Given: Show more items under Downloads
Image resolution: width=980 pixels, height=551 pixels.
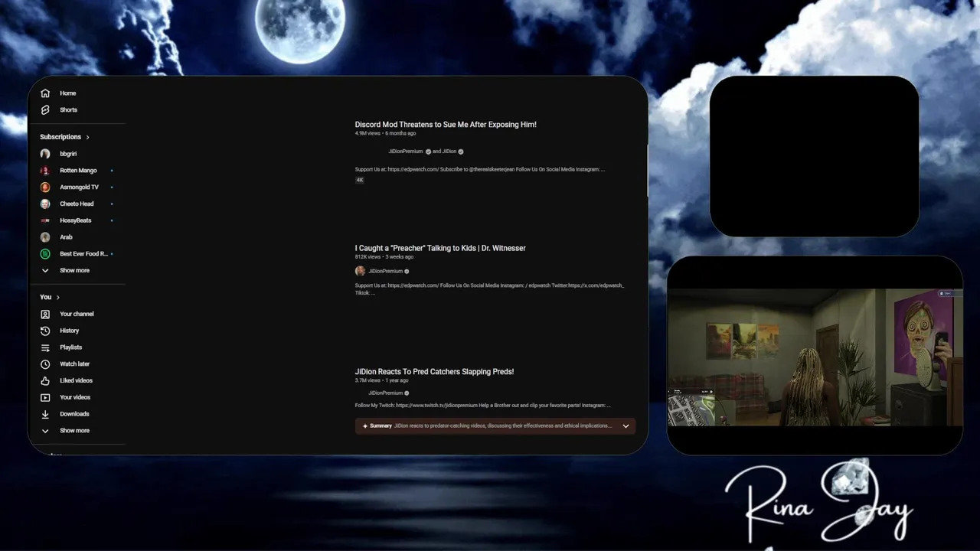Looking at the screenshot, I should pyautogui.click(x=74, y=431).
